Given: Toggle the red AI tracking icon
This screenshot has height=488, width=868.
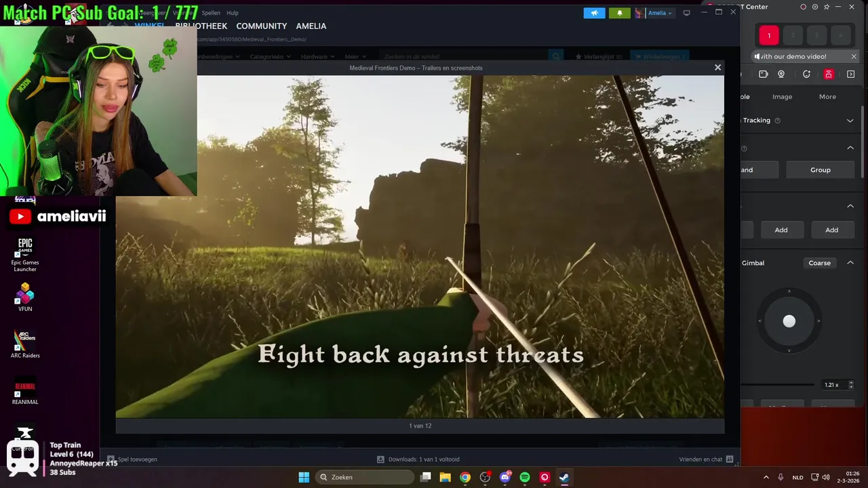Looking at the screenshot, I should coord(829,75).
